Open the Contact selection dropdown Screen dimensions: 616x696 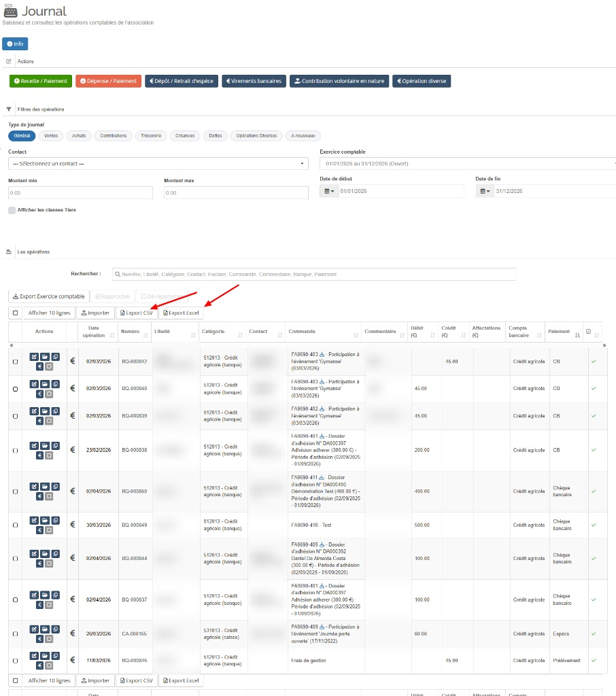click(x=158, y=164)
